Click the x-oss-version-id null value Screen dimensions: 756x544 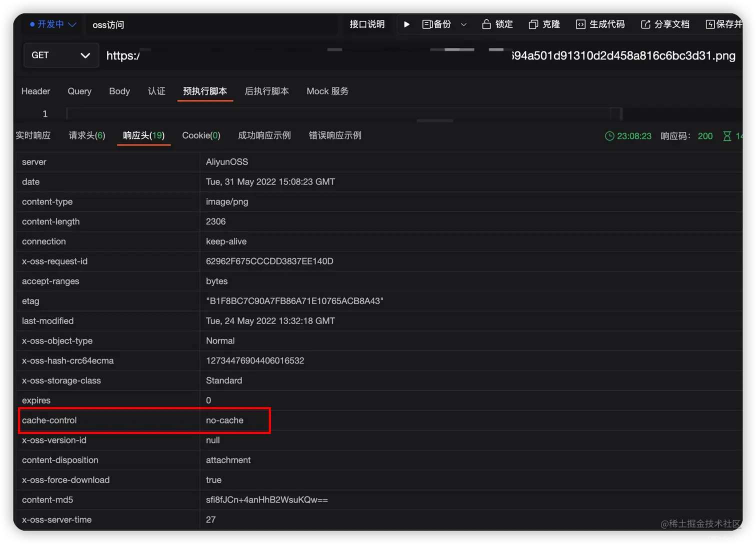pos(212,440)
